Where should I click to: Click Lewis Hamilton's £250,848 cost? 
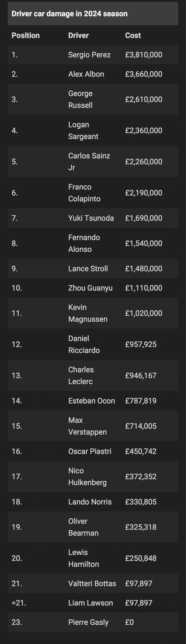coord(141,558)
